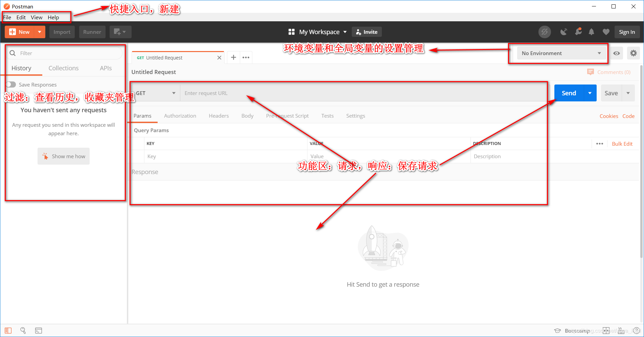
Task: Click Sign In
Action: click(x=627, y=32)
